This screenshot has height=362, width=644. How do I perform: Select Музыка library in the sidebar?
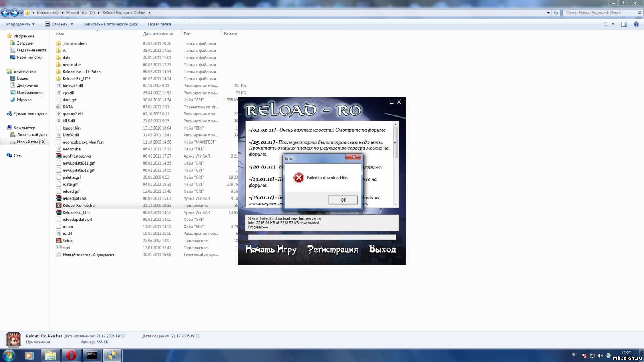[x=24, y=99]
